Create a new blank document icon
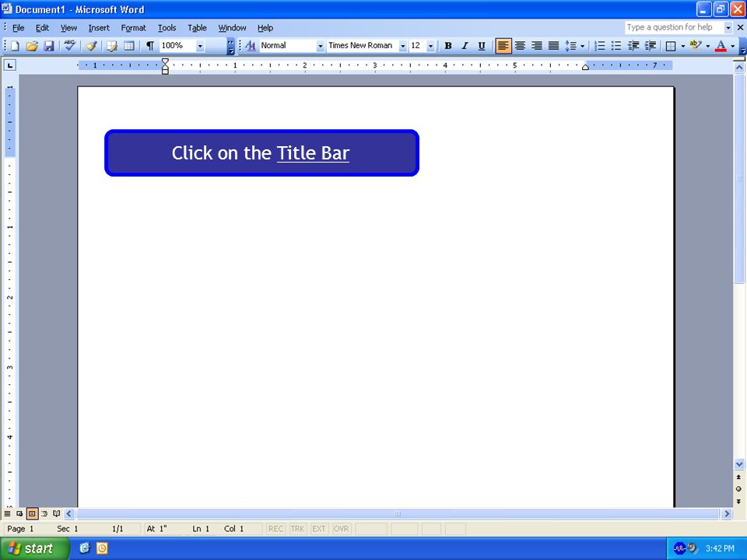Image resolution: width=747 pixels, height=560 pixels. 15,46
